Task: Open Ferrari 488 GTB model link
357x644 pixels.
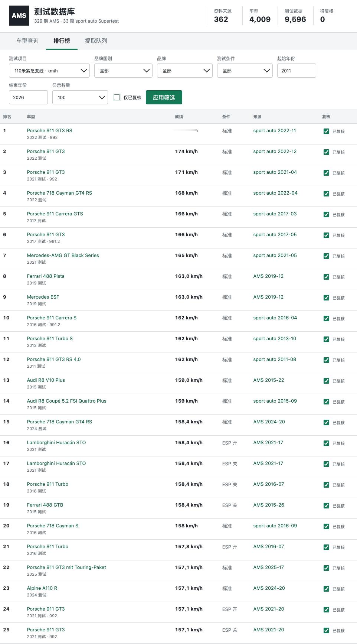Action: click(x=45, y=505)
